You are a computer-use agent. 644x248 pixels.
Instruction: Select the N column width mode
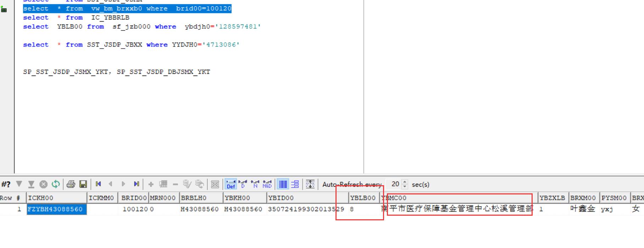coord(255,184)
